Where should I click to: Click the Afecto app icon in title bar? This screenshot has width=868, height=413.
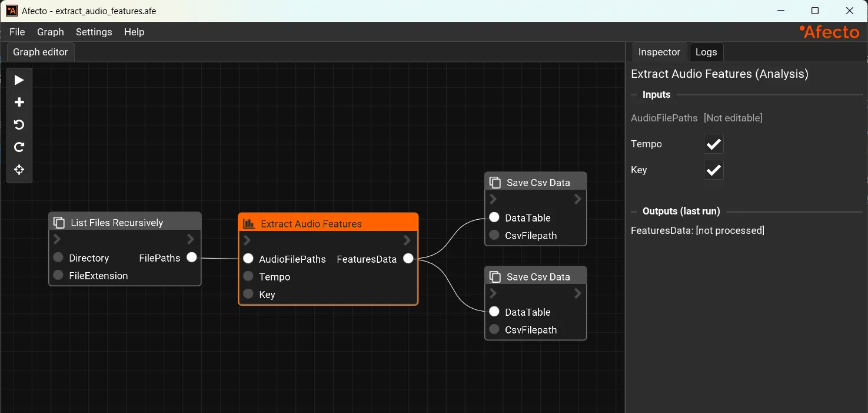pos(12,11)
